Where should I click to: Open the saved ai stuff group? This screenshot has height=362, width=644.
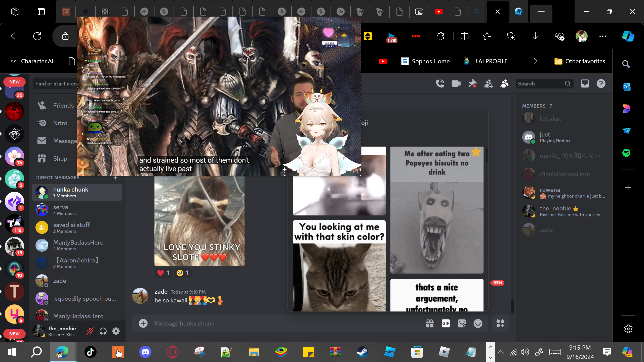coord(77,228)
